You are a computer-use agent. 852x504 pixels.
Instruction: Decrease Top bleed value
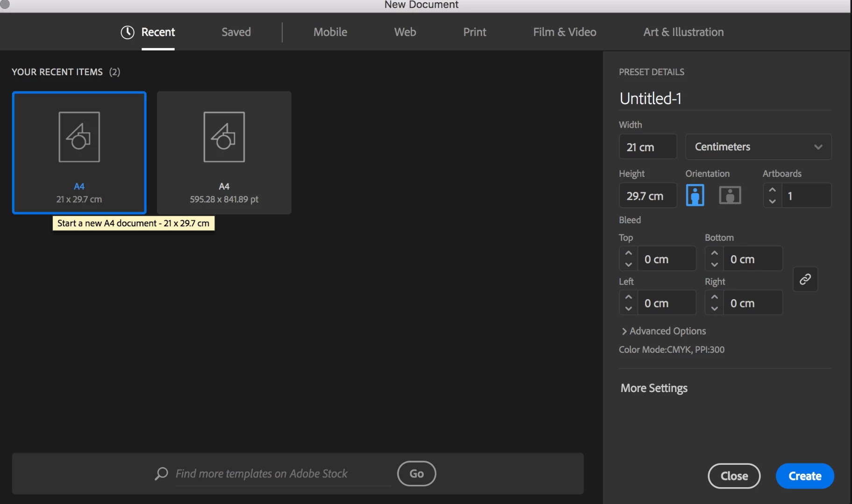[x=629, y=264]
